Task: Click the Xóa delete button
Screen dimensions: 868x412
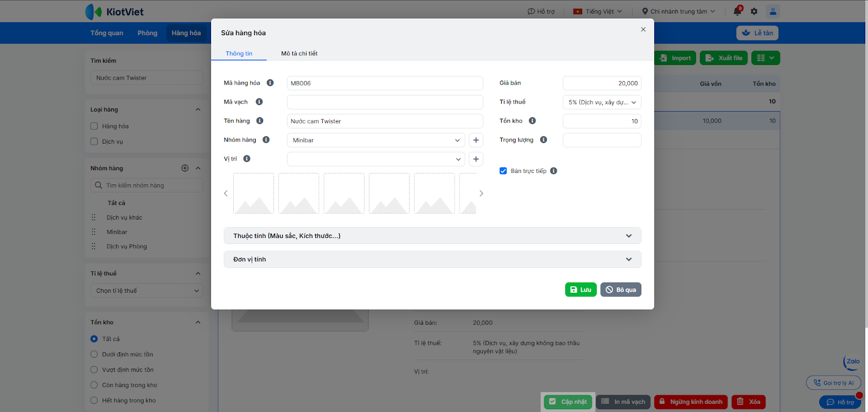Action: pyautogui.click(x=749, y=402)
